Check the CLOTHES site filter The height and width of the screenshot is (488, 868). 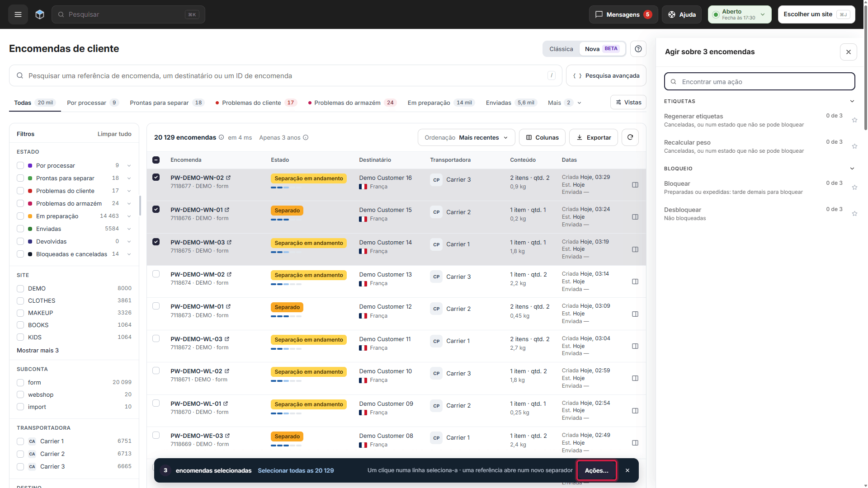[x=20, y=300]
